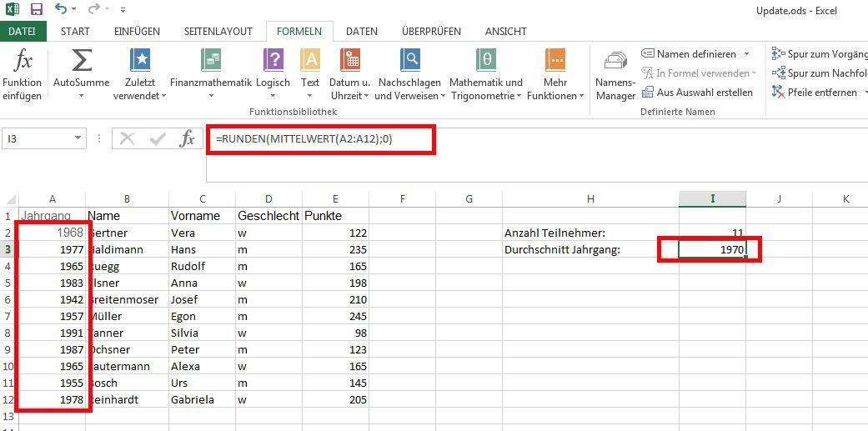Switch to the EINFÜGEN tab

(x=137, y=32)
